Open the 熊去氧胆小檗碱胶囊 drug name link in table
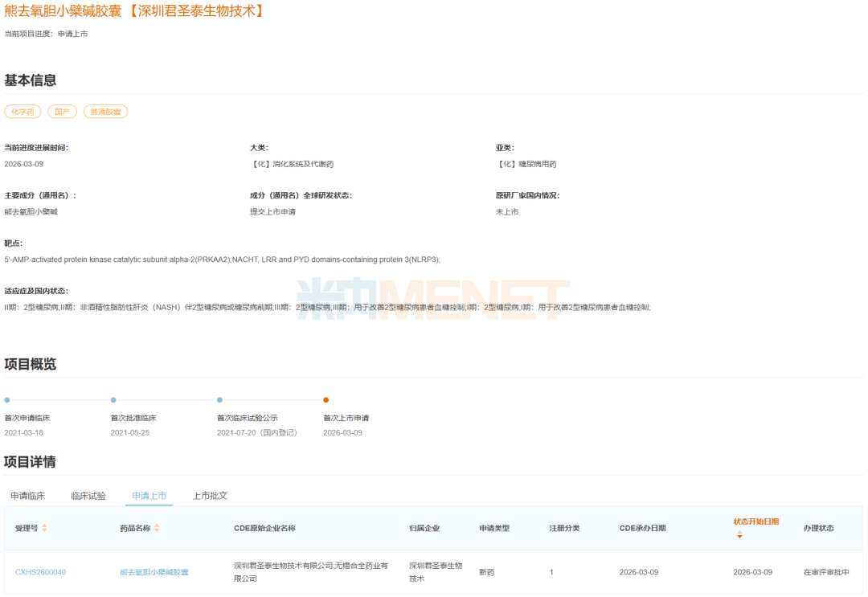This screenshot has height=597, width=868. (x=154, y=572)
